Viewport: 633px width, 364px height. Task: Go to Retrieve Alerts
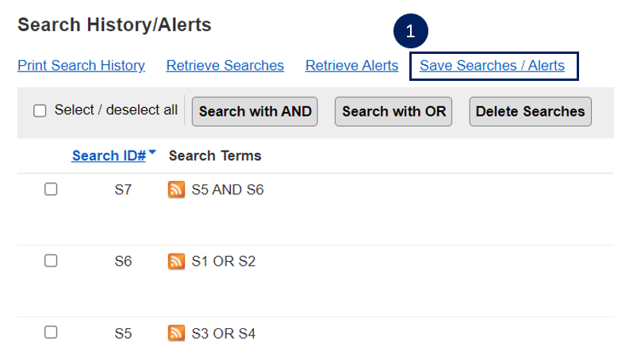coord(351,65)
